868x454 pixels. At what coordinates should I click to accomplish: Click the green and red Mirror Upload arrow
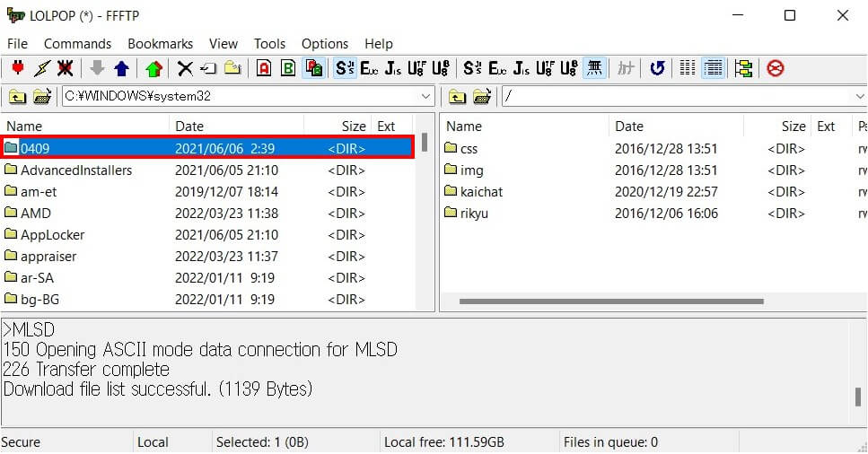click(153, 68)
